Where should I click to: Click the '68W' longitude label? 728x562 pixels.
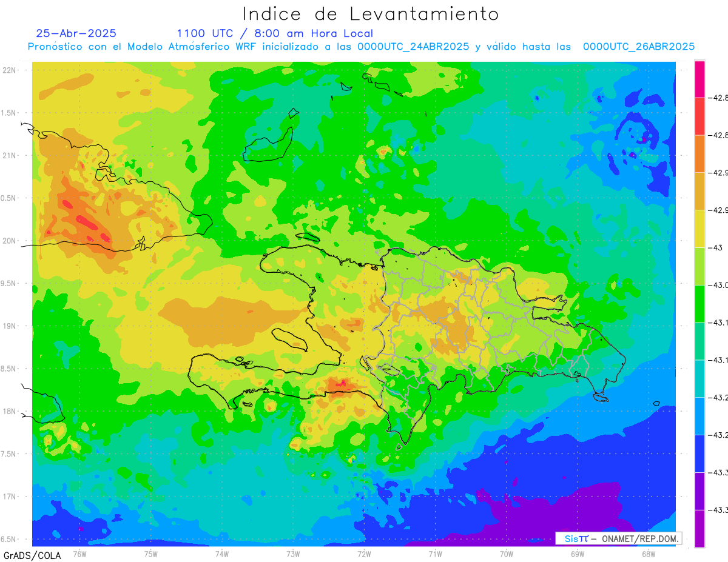(649, 554)
